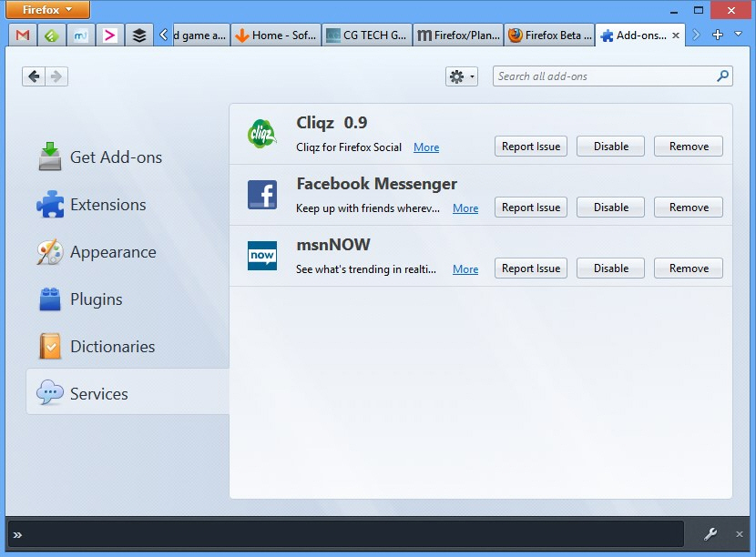756x557 pixels.
Task: Switch to the 'Firefox/Plan...' tab
Action: (458, 35)
